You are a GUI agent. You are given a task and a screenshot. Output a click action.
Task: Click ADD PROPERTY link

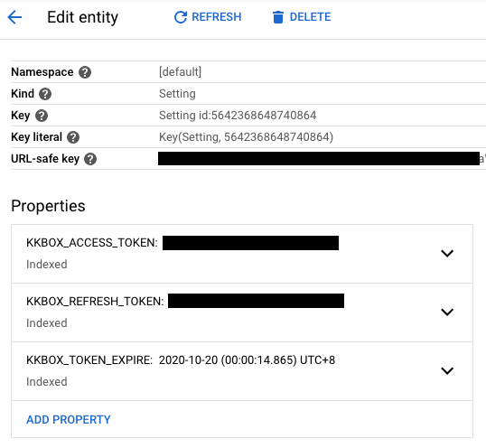[69, 419]
